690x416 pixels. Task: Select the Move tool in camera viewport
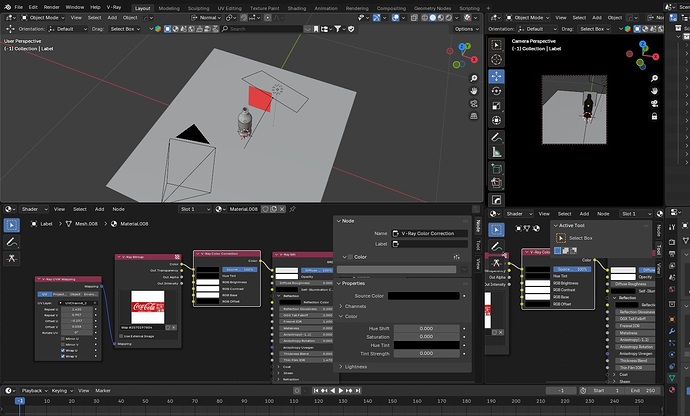click(496, 76)
